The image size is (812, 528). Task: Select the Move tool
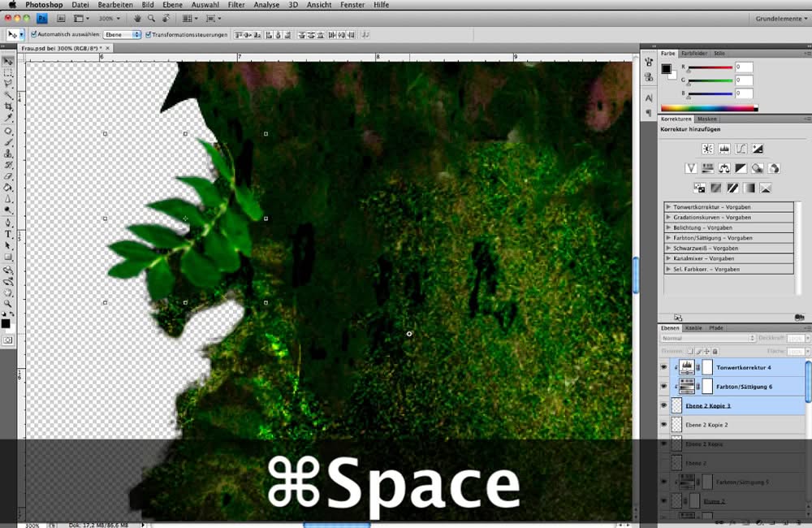tap(8, 62)
